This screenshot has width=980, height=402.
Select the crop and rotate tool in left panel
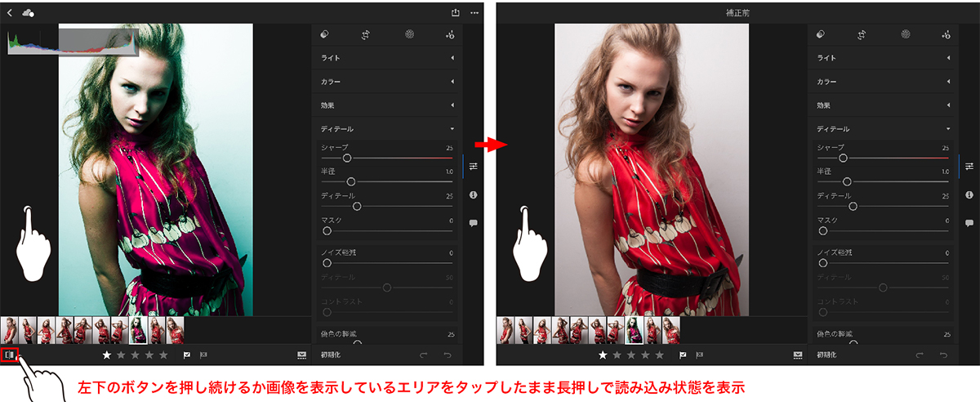click(x=367, y=35)
